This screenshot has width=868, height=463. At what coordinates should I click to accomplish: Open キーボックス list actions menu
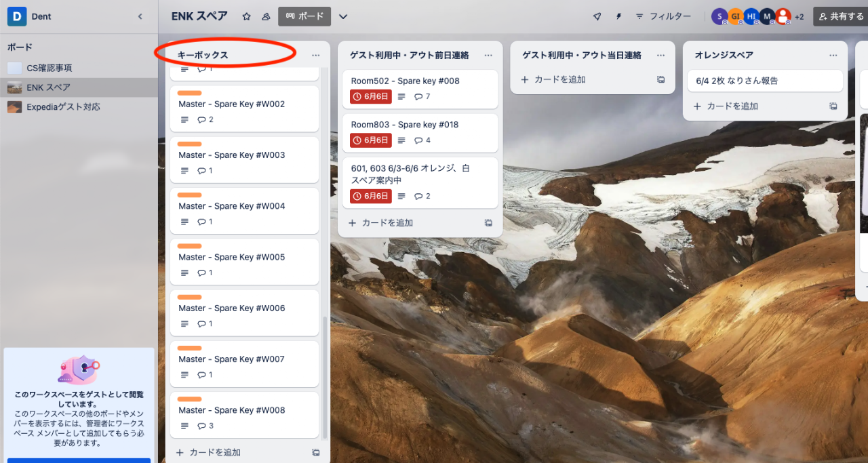tap(315, 55)
